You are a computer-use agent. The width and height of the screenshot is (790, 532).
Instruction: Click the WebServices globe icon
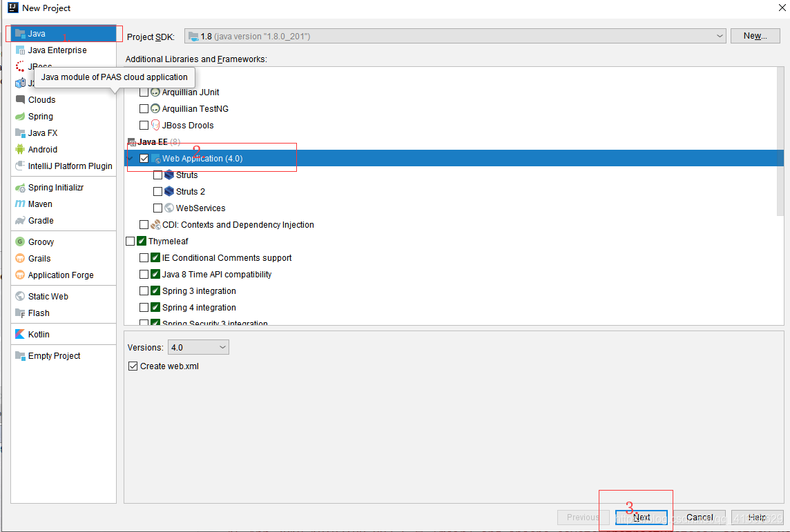169,208
